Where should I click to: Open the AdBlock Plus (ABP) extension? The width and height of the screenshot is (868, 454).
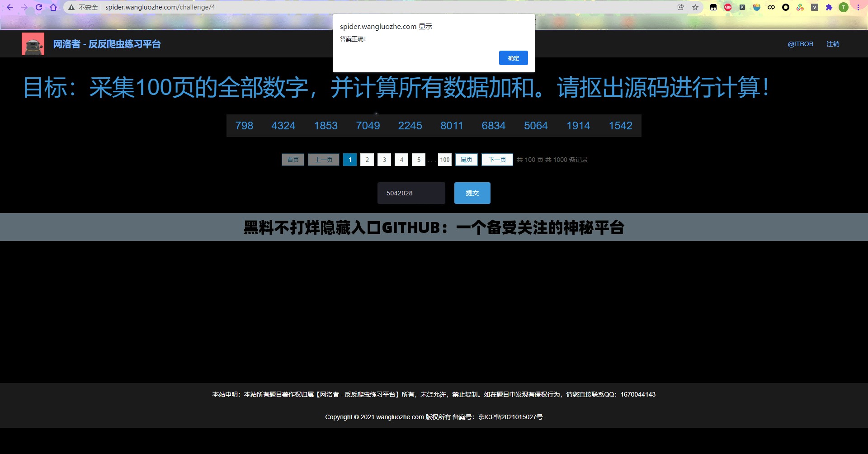(728, 7)
